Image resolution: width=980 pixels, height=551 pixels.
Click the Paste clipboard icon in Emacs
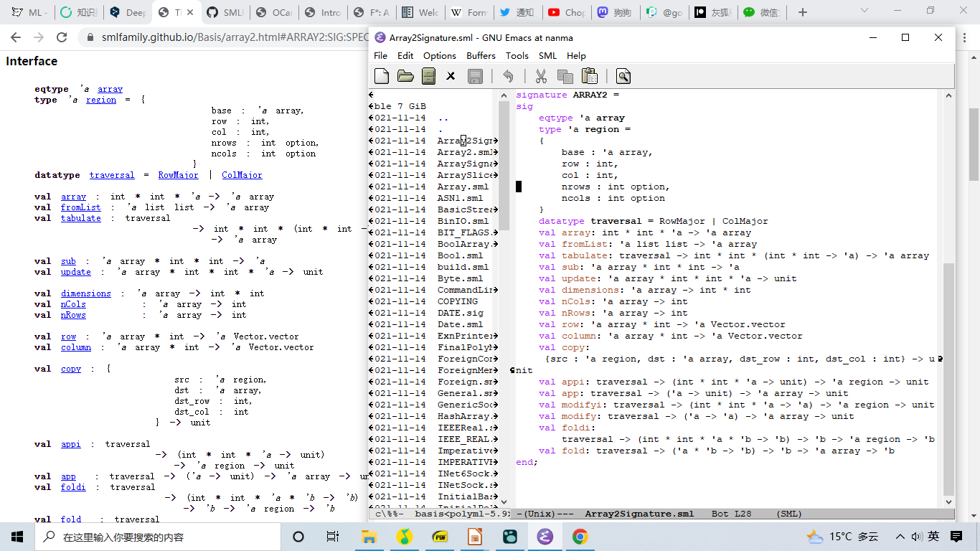click(589, 76)
